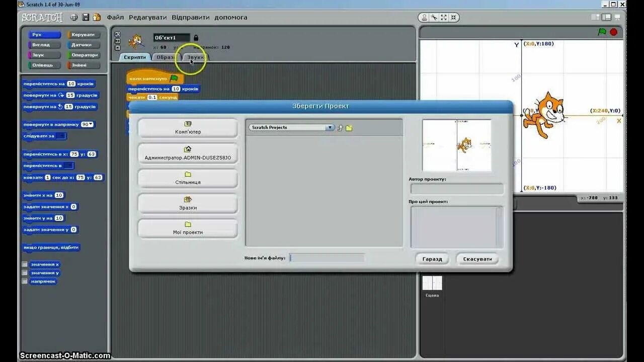Click the new file name field
644x362 pixels.
(327, 258)
